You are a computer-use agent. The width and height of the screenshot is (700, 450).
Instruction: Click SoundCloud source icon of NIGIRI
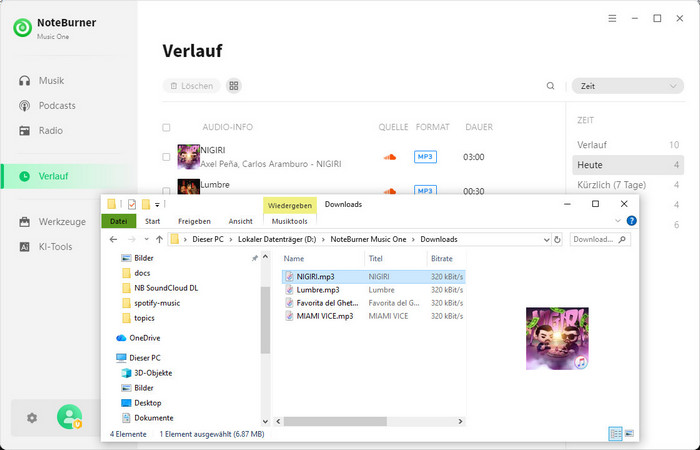[x=390, y=157]
